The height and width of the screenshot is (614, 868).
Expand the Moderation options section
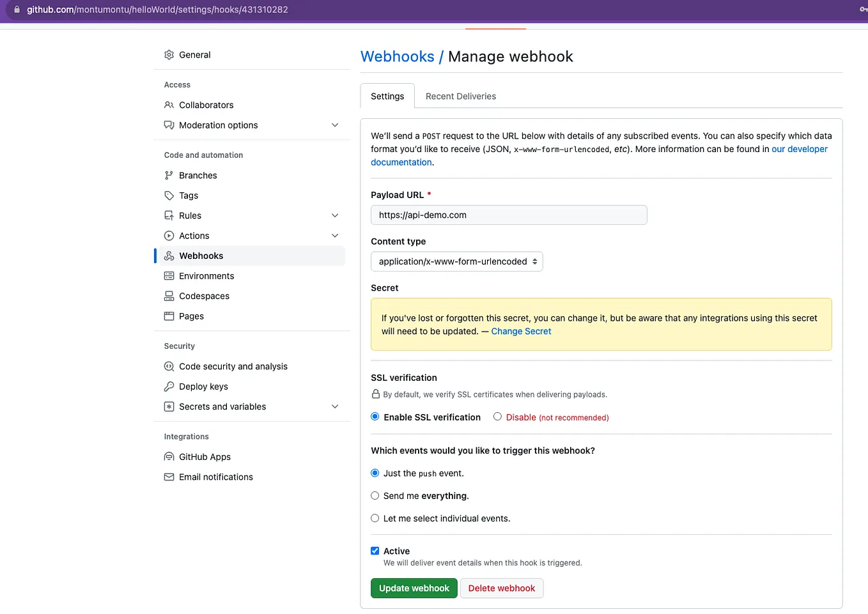(335, 125)
